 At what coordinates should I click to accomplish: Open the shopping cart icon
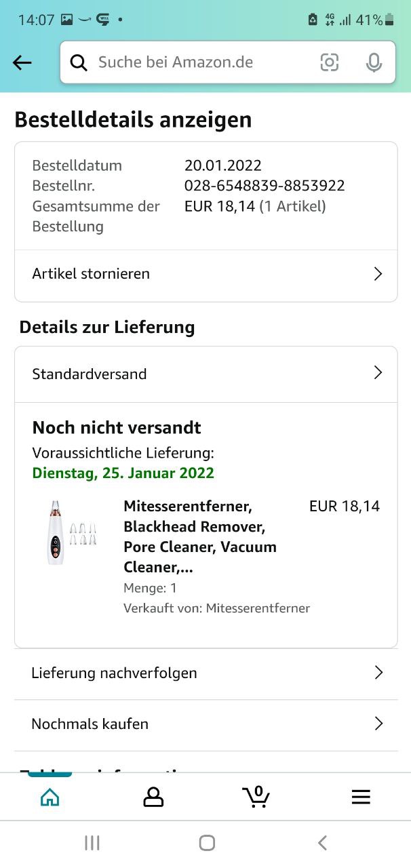pos(256,797)
